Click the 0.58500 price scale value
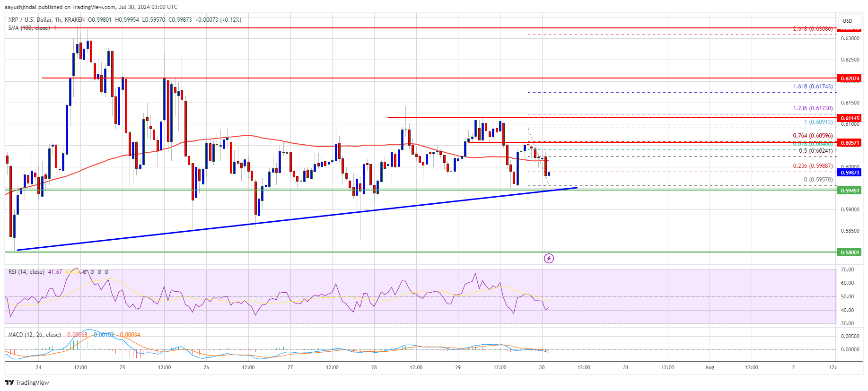The width and height of the screenshot is (868, 391). (x=849, y=231)
